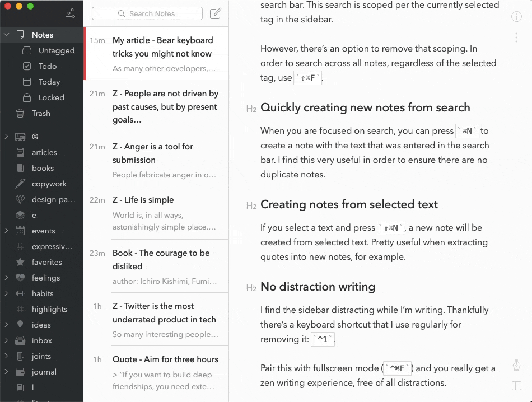Select the copywork tag
This screenshot has height=402, width=532.
tap(49, 184)
